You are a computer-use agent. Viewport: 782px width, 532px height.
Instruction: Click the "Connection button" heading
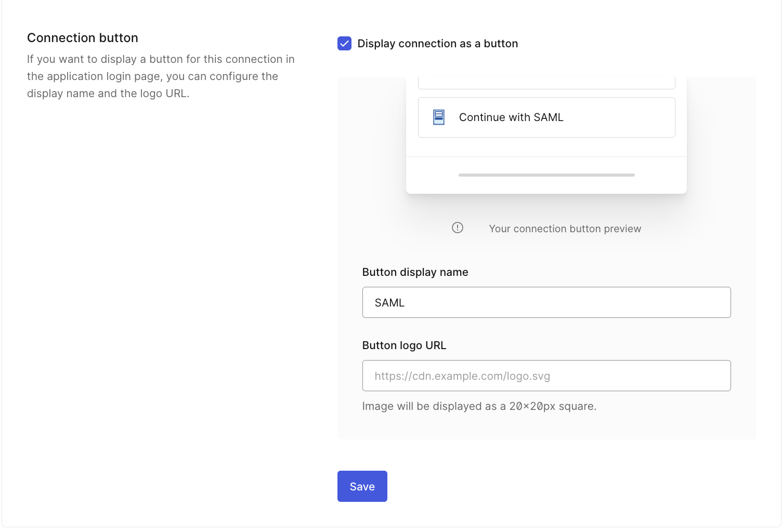click(83, 37)
